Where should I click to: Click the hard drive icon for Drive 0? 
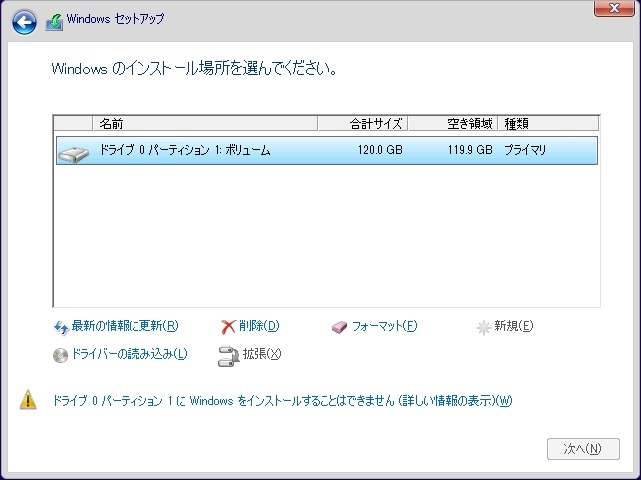click(74, 154)
